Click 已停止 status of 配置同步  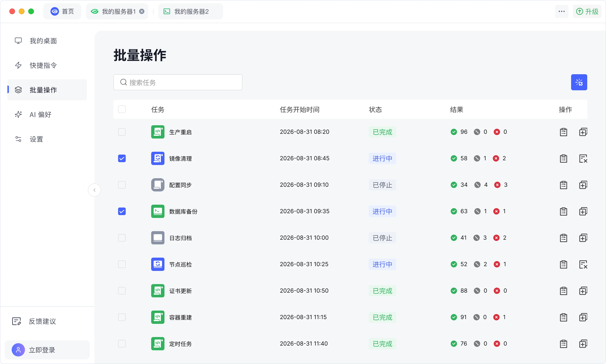382,185
